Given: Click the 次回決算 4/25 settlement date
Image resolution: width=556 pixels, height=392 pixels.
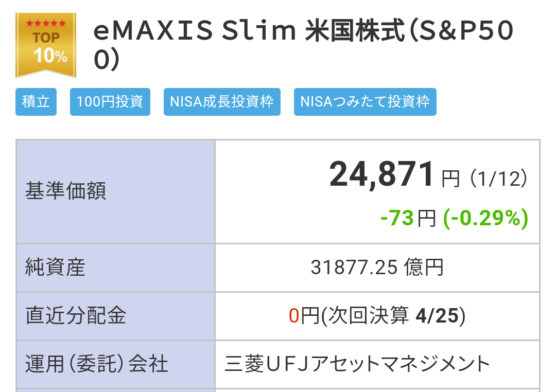Looking at the screenshot, I should tap(394, 315).
